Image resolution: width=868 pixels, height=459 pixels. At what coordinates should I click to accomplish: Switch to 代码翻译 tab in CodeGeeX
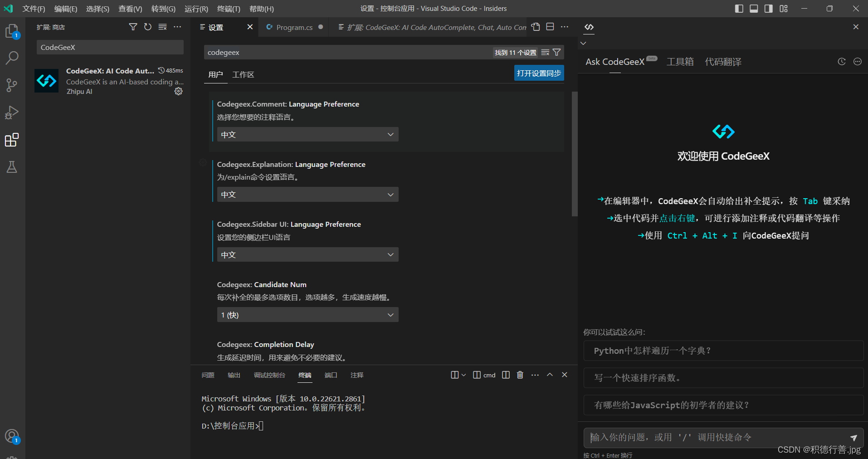click(x=723, y=62)
